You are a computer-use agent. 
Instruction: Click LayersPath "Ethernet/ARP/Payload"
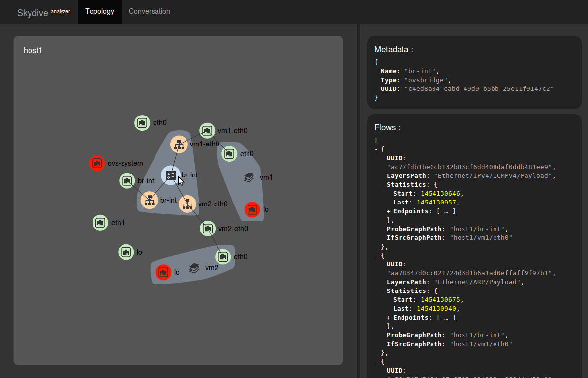[477, 282]
